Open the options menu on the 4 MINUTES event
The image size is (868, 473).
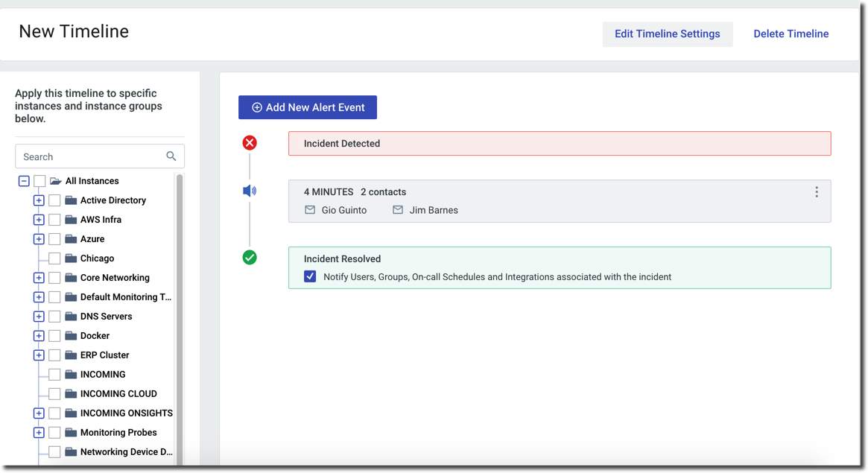coord(816,192)
